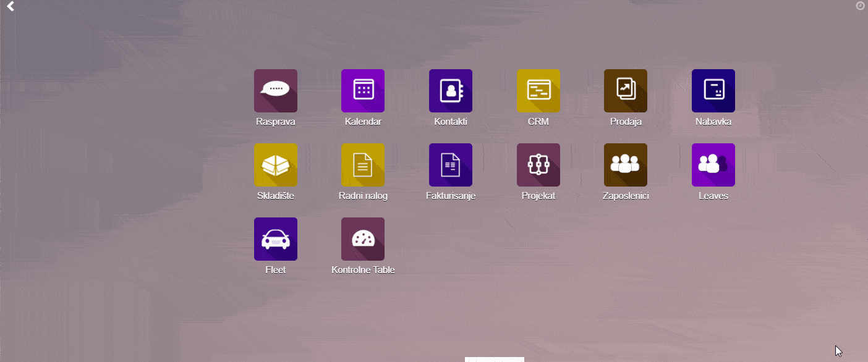This screenshot has height=362, width=868.
Task: Launch the Radni nalog document icon
Action: pyautogui.click(x=363, y=165)
